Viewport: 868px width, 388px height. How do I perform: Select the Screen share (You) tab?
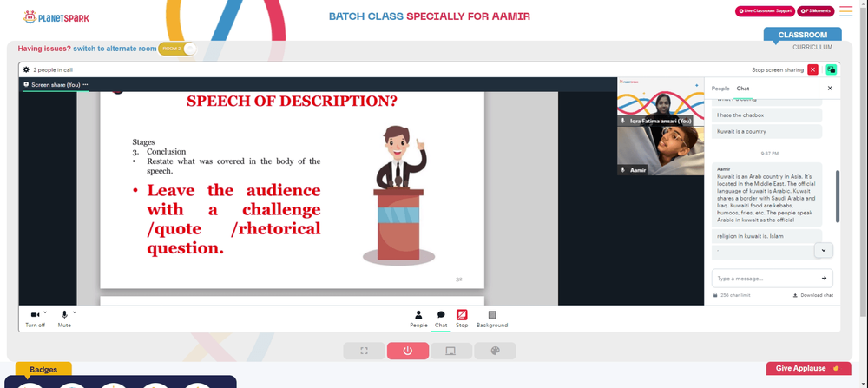[56, 85]
